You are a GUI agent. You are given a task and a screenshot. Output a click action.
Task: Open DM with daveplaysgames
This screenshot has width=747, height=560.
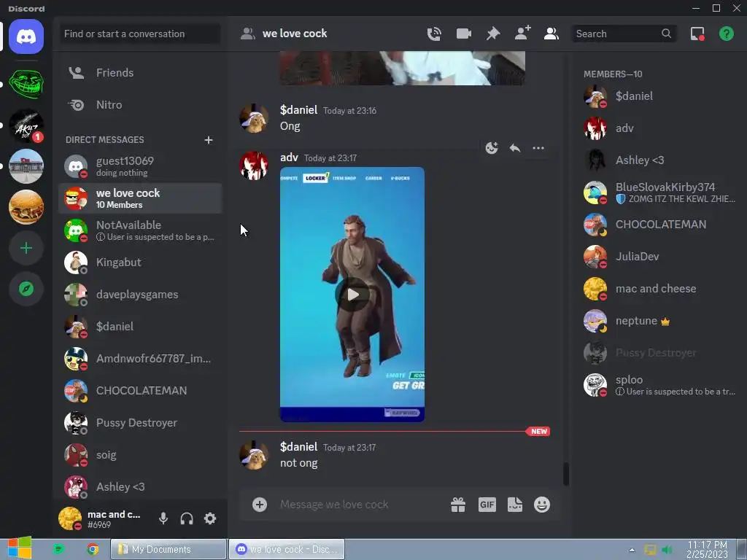click(x=140, y=295)
